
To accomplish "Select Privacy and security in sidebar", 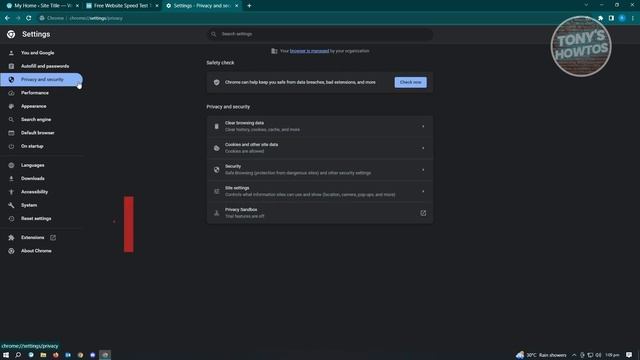I will point(42,80).
